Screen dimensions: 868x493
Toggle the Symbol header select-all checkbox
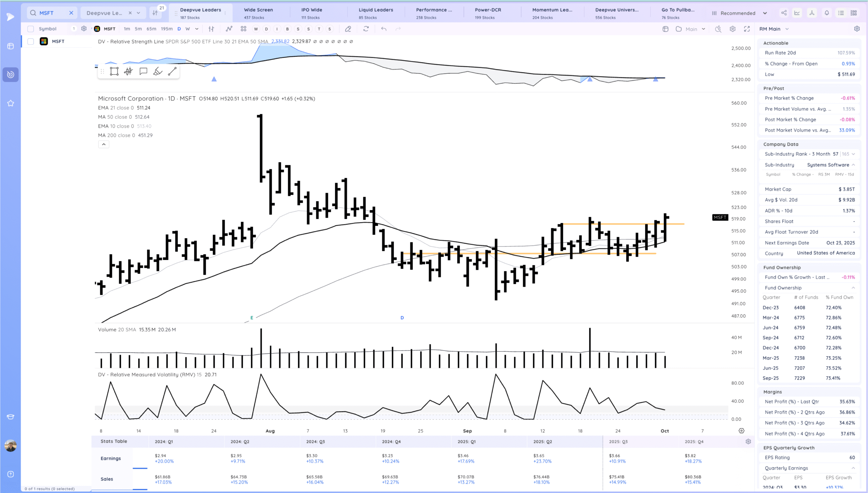pos(31,29)
